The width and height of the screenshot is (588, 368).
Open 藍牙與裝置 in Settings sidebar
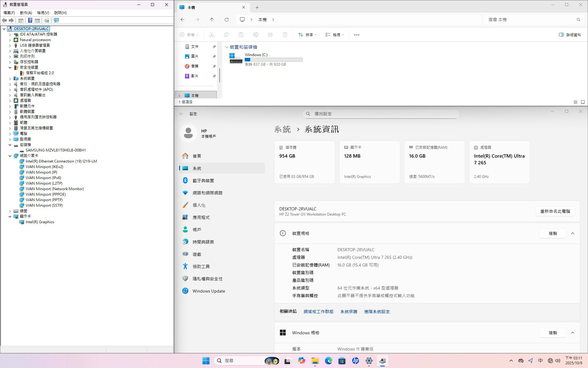(x=203, y=181)
